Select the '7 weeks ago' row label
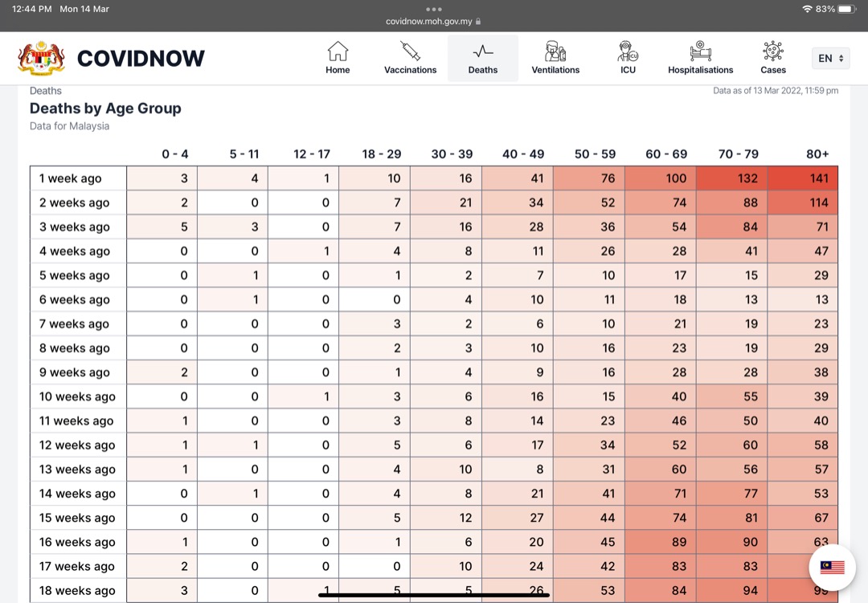 [x=74, y=324]
